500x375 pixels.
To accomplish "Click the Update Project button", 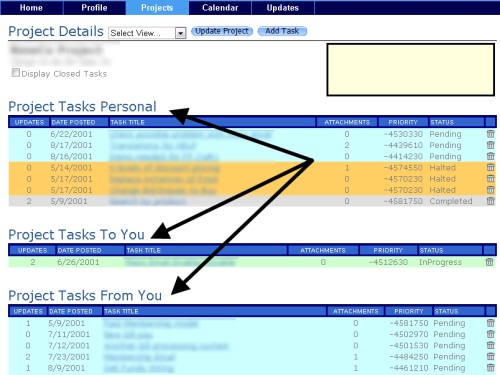I will pos(222,31).
